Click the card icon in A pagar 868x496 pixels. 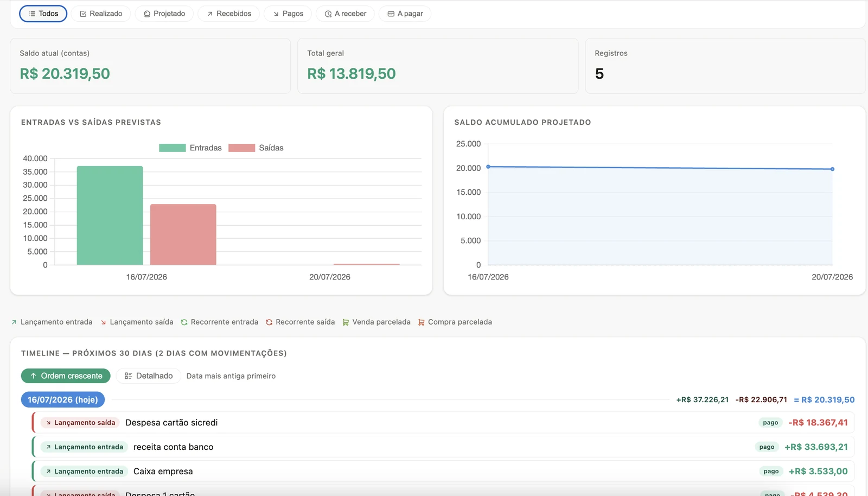[x=391, y=14]
